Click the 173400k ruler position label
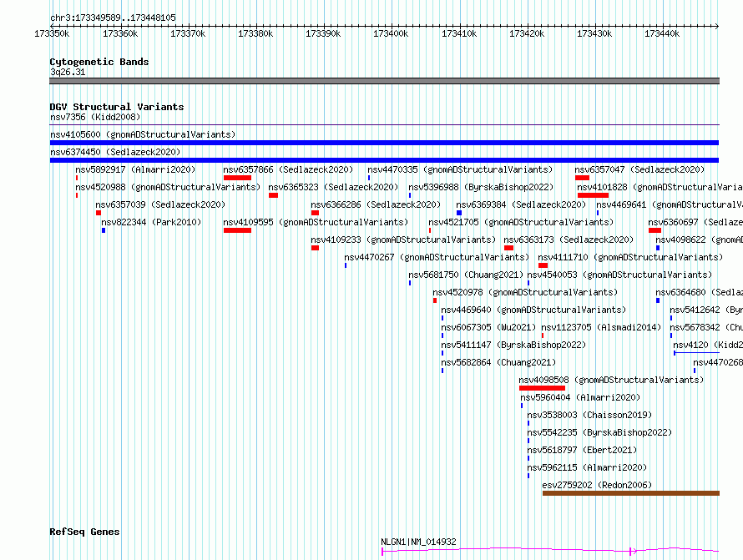This screenshot has height=560, width=743. [x=391, y=33]
